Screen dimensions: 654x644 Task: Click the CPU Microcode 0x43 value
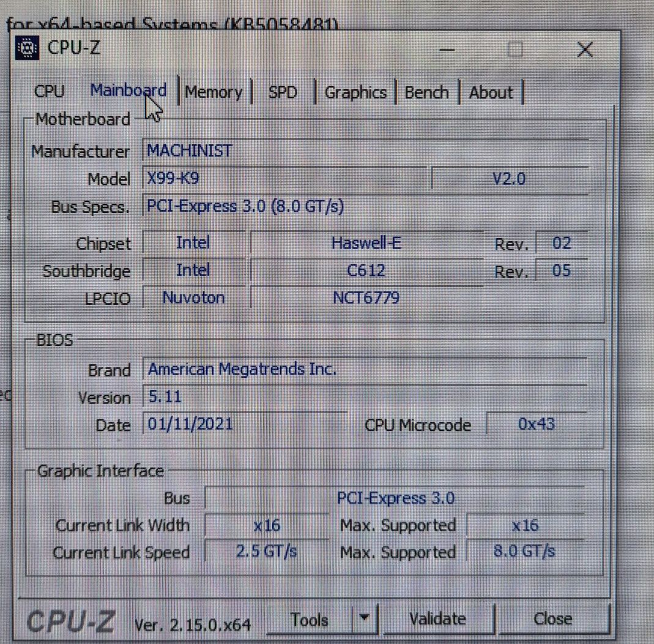coord(537,424)
